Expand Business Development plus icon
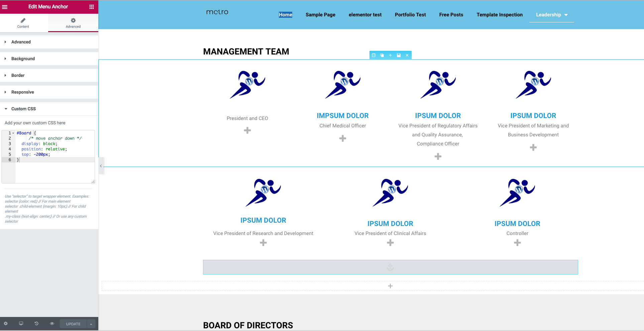644x331 pixels. point(533,147)
